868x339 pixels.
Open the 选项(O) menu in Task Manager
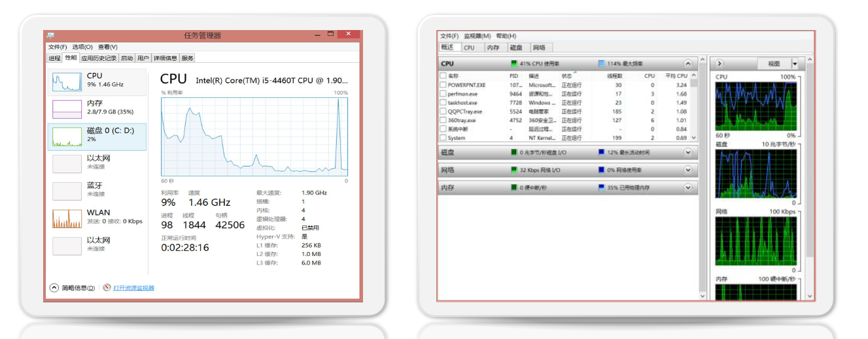[x=82, y=47]
